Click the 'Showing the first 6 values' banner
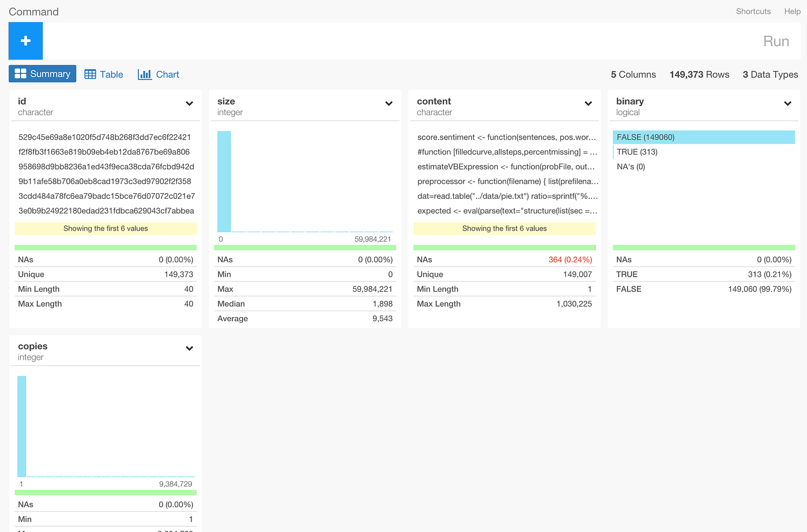Screen dimensions: 807x532 [x=105, y=228]
